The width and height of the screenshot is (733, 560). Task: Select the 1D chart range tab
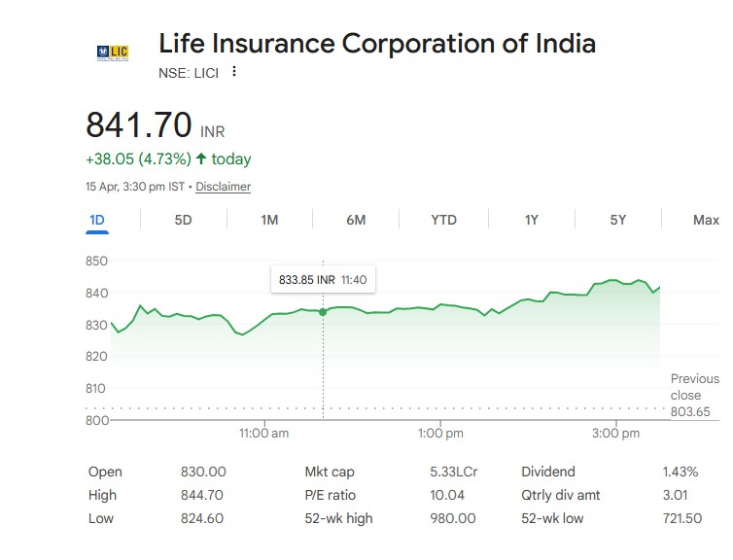[96, 220]
